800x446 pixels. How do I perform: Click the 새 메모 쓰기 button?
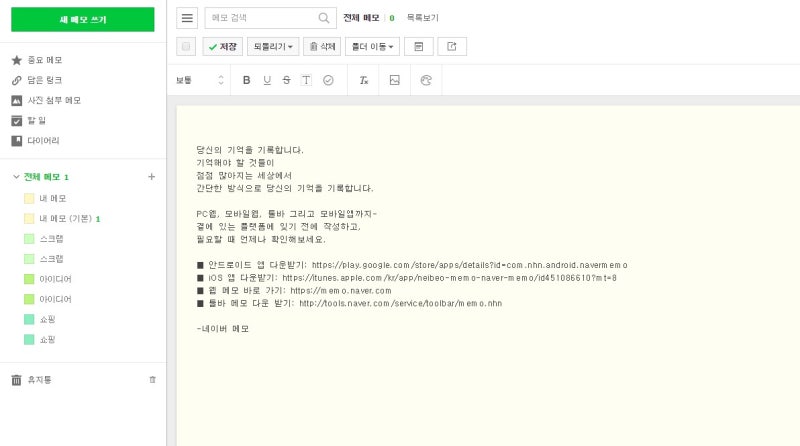tap(83, 19)
